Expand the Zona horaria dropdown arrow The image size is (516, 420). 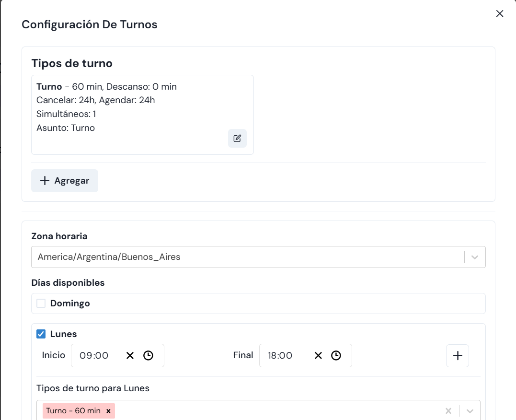(x=475, y=257)
